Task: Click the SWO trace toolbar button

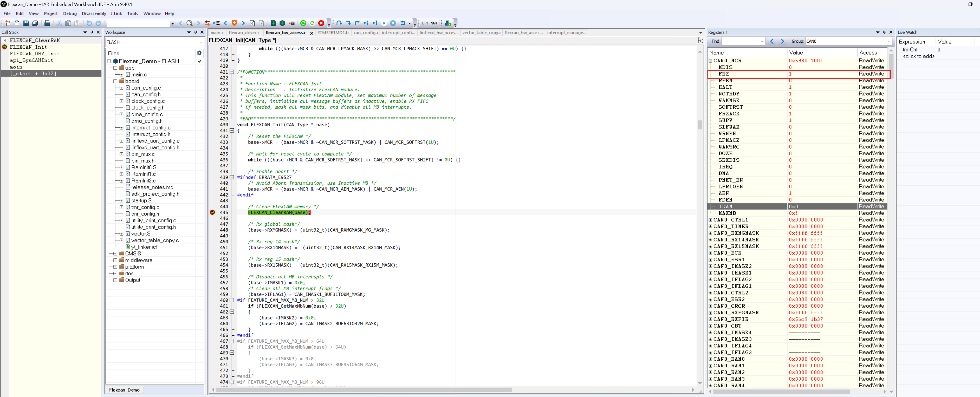Action: tap(434, 23)
